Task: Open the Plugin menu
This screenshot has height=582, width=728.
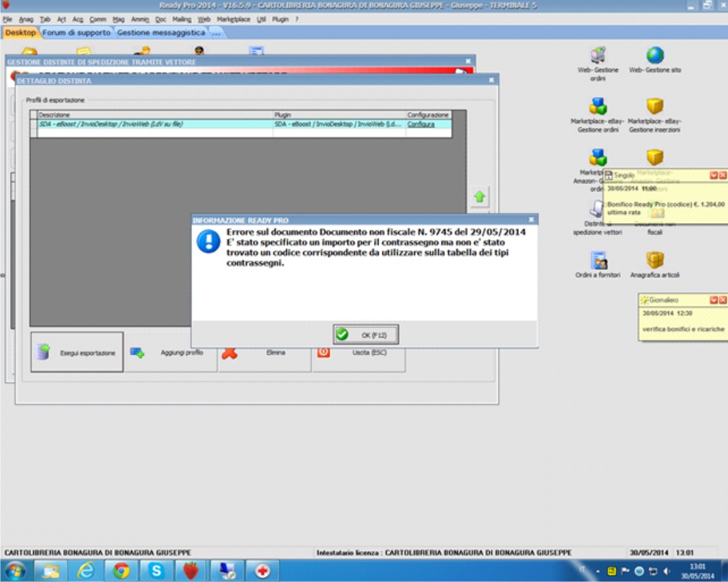Action: (x=280, y=19)
